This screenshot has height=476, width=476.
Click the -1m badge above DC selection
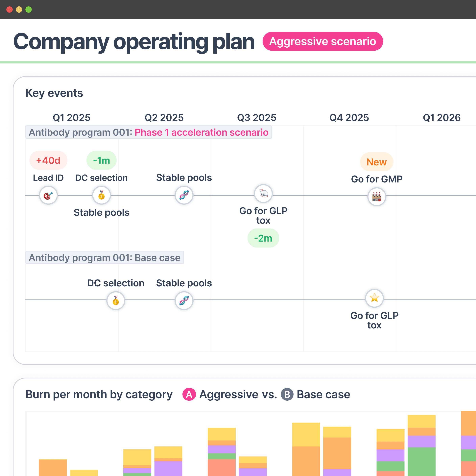point(102,160)
